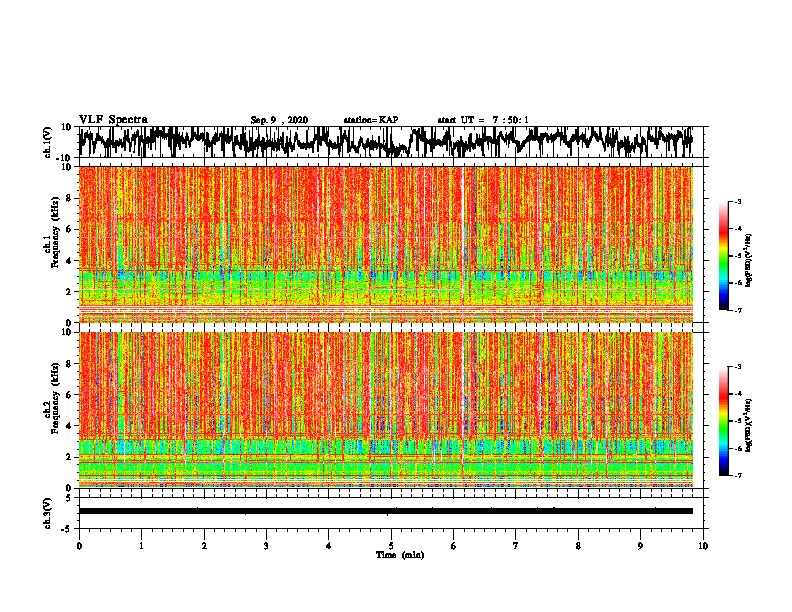The image size is (792, 612).
Task: Click the ch.1 colorbar title 'log(PSD)(V²/Hz)'
Action: (x=749, y=261)
